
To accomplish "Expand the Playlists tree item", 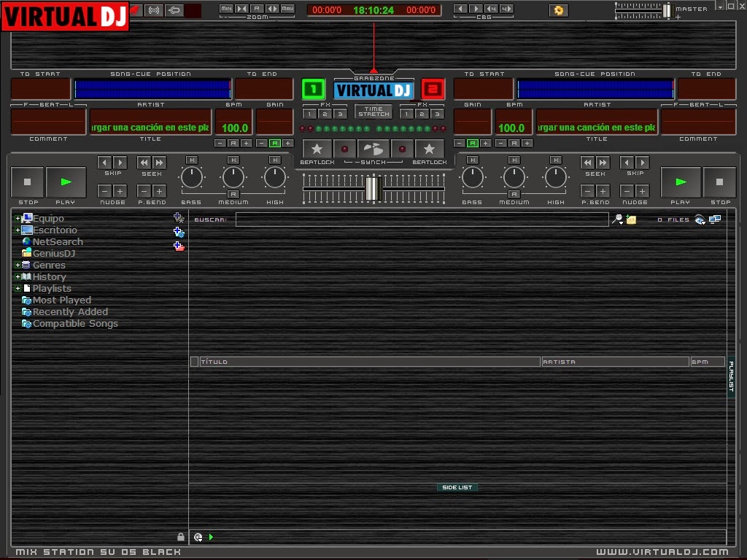I will 16,288.
